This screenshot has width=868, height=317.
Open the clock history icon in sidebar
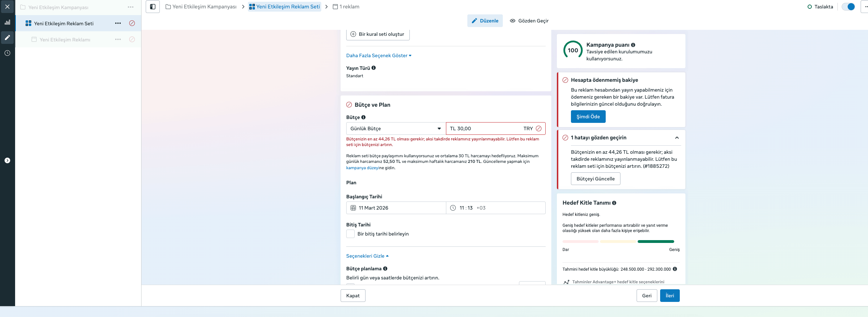tap(7, 53)
